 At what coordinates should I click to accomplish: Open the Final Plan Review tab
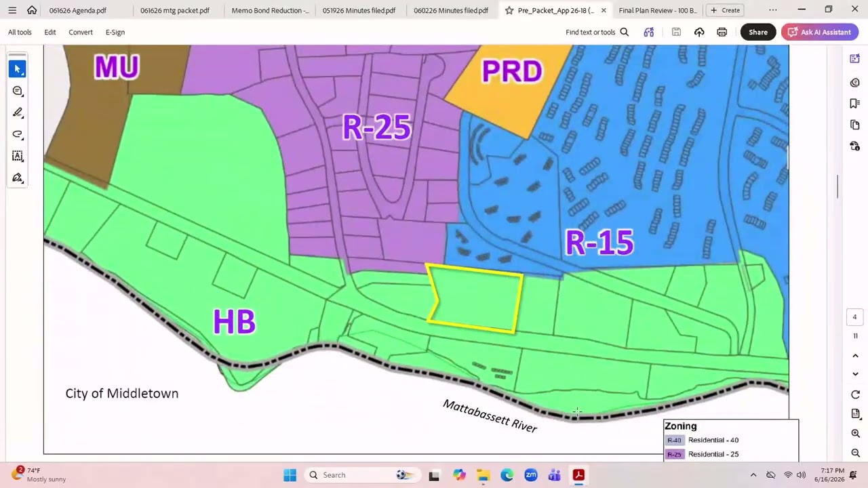tap(658, 10)
